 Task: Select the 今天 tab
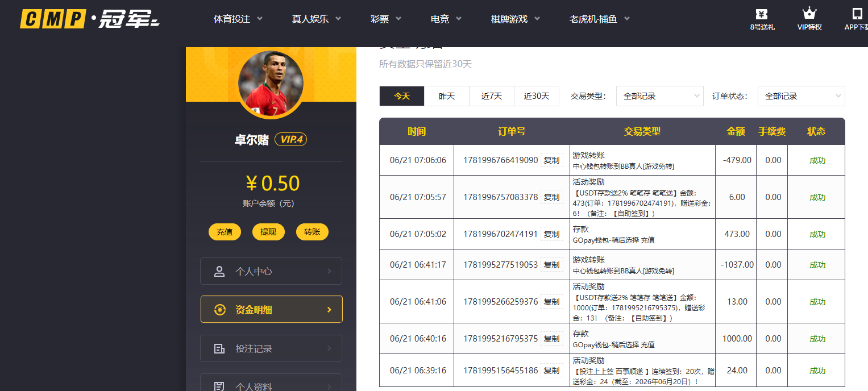[402, 96]
